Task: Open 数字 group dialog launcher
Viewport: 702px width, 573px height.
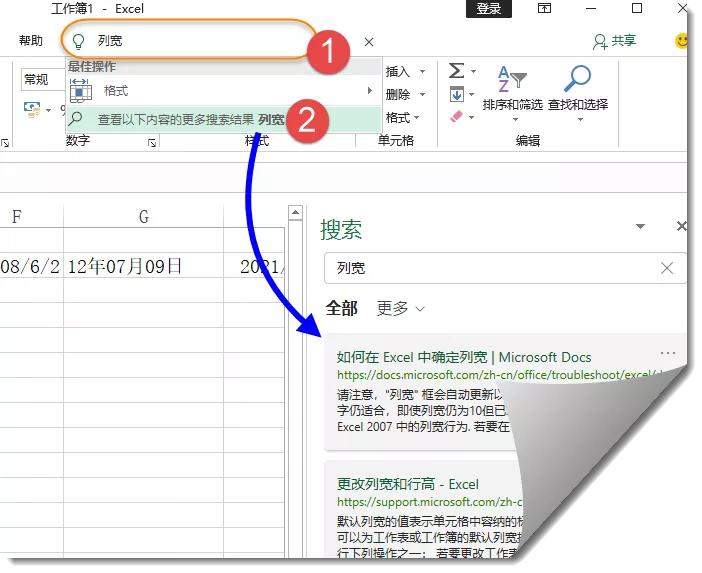Action: 152,143
